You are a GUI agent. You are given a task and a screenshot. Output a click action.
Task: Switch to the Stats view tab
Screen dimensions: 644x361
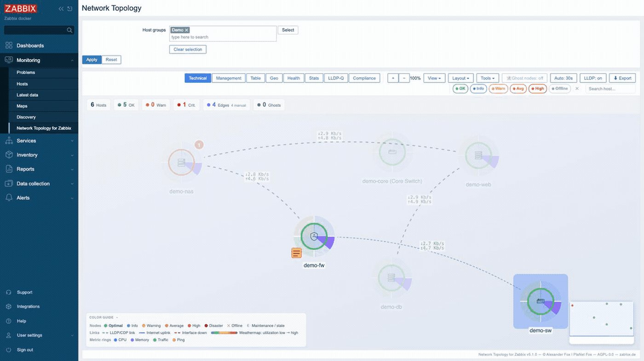[314, 78]
